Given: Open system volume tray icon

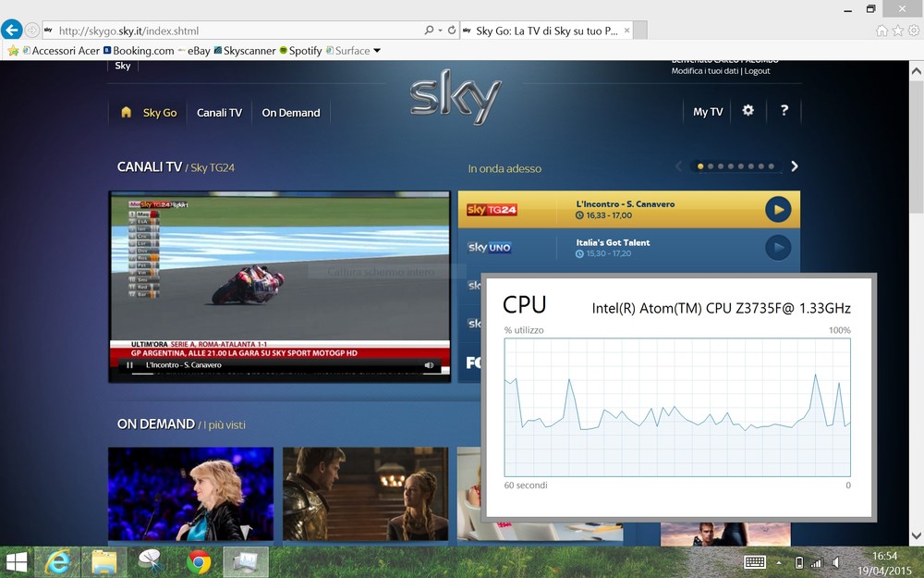Looking at the screenshot, I should pyautogui.click(x=835, y=562).
